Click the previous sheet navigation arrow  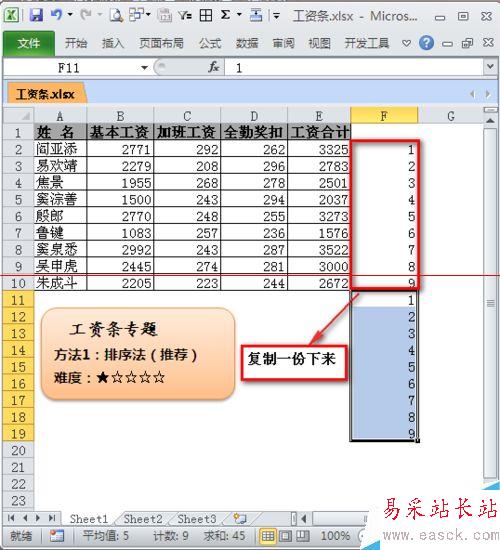coord(25,518)
